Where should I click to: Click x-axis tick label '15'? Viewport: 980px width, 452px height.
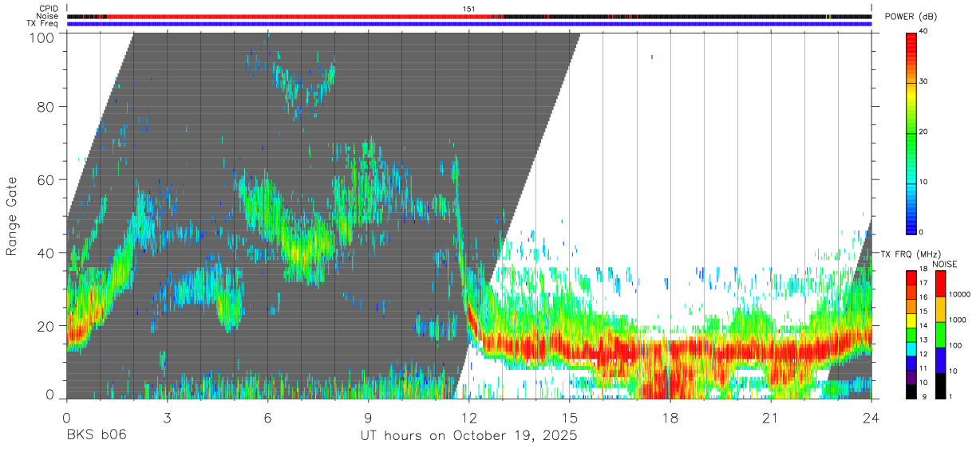[x=570, y=418]
